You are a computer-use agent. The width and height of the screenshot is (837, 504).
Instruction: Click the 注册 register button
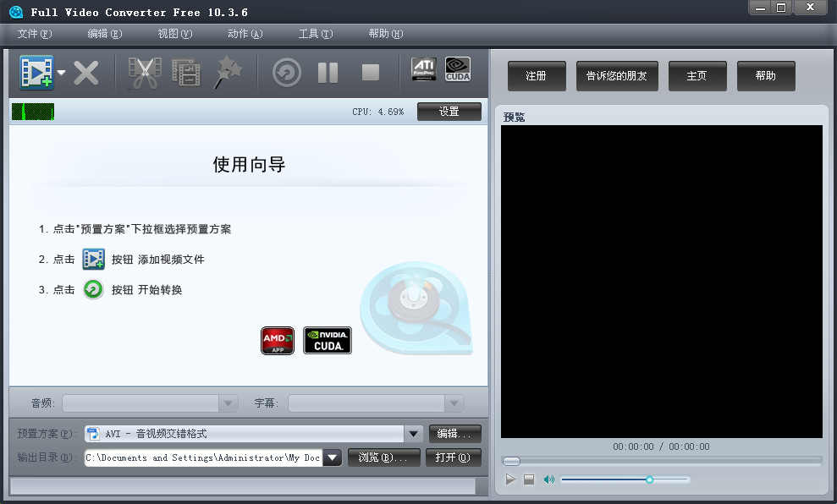click(x=537, y=76)
